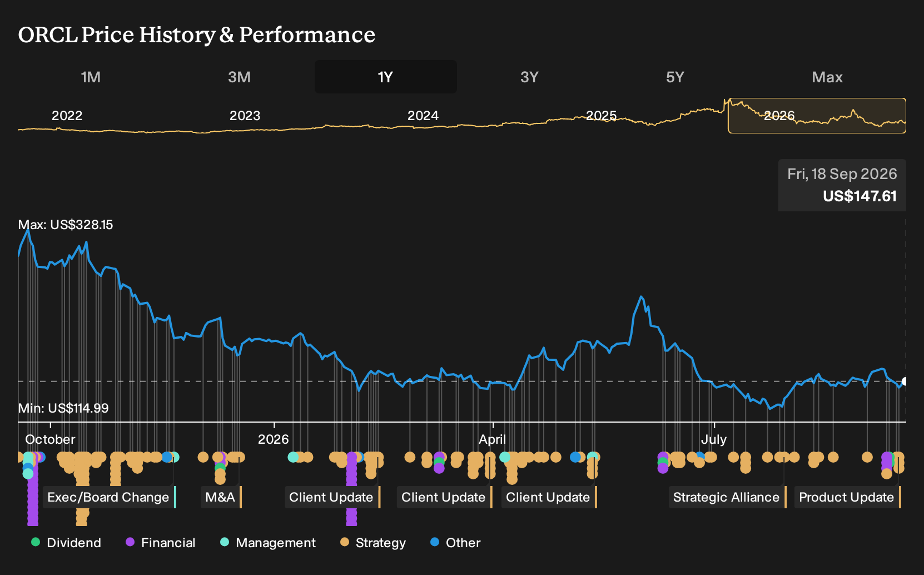This screenshot has height=575, width=924.
Task: Toggle the Management legend filter
Action: 268,543
